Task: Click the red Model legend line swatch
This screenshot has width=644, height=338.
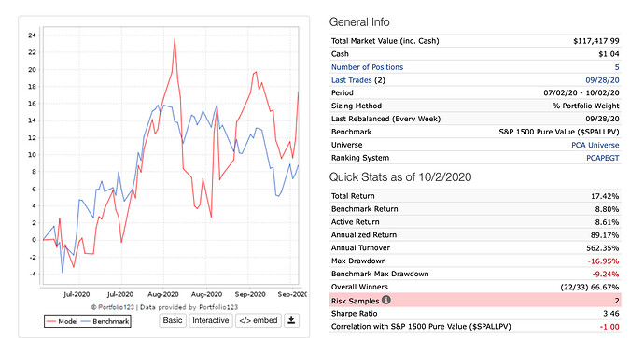Action: pos(51,321)
